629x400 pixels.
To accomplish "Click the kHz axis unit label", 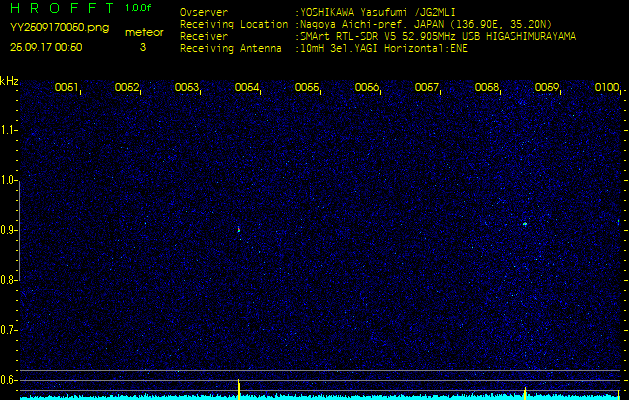I will click(9, 81).
